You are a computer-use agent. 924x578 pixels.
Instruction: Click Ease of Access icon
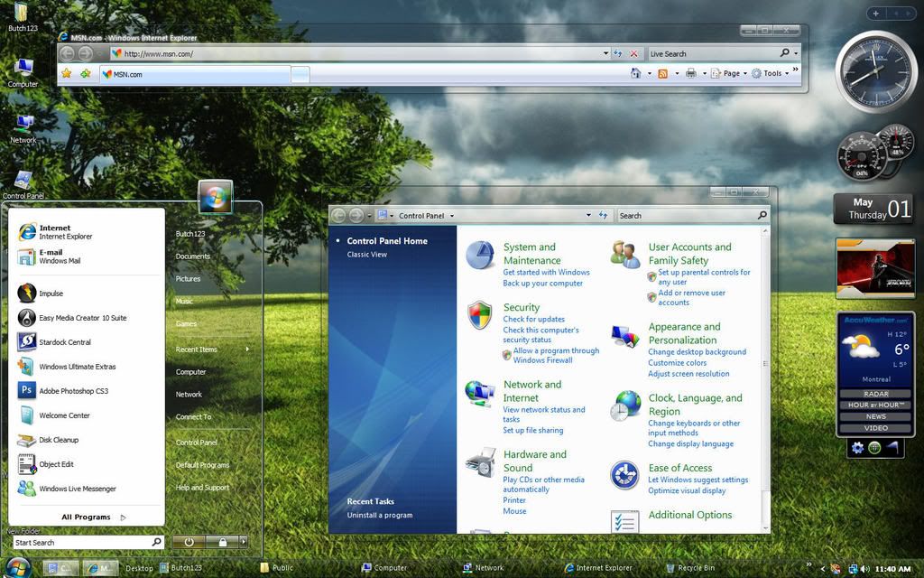[624, 475]
